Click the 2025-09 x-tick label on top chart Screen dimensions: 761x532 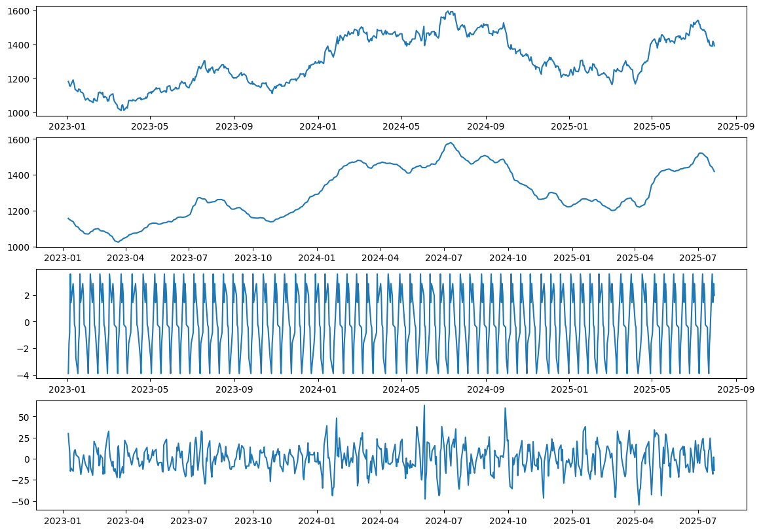[x=736, y=126]
